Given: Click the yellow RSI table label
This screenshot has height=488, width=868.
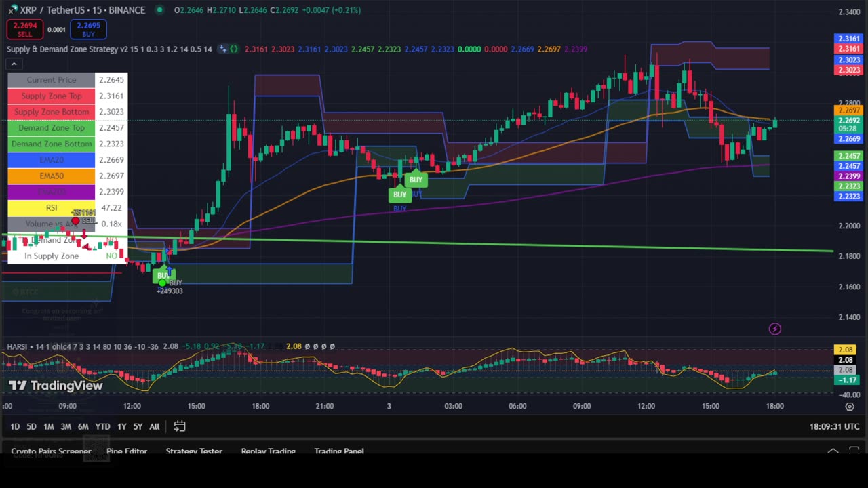Looking at the screenshot, I should [52, 208].
